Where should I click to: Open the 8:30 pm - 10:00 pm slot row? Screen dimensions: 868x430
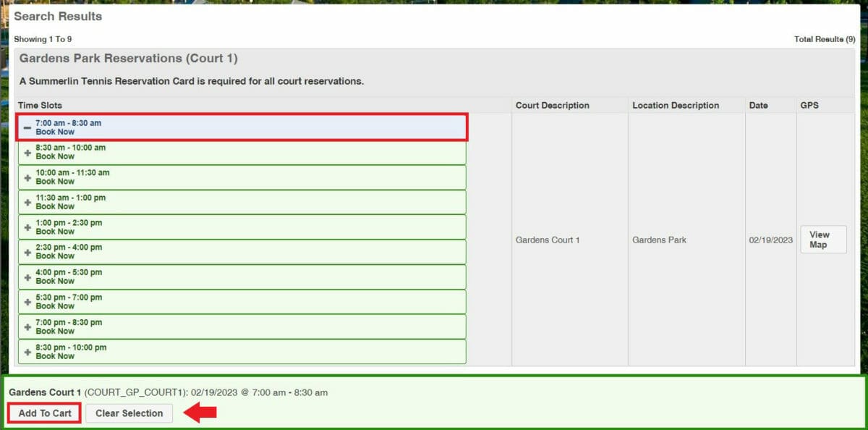[x=242, y=352]
